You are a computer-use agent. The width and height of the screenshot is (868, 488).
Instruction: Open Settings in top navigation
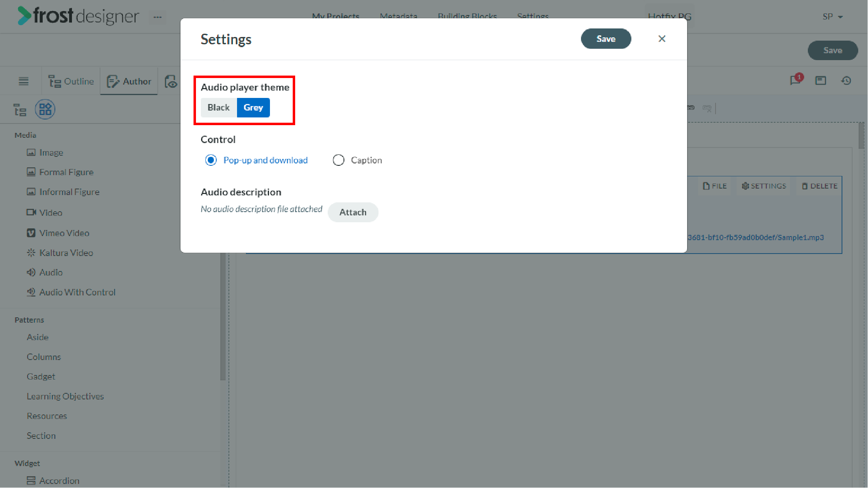(x=533, y=17)
